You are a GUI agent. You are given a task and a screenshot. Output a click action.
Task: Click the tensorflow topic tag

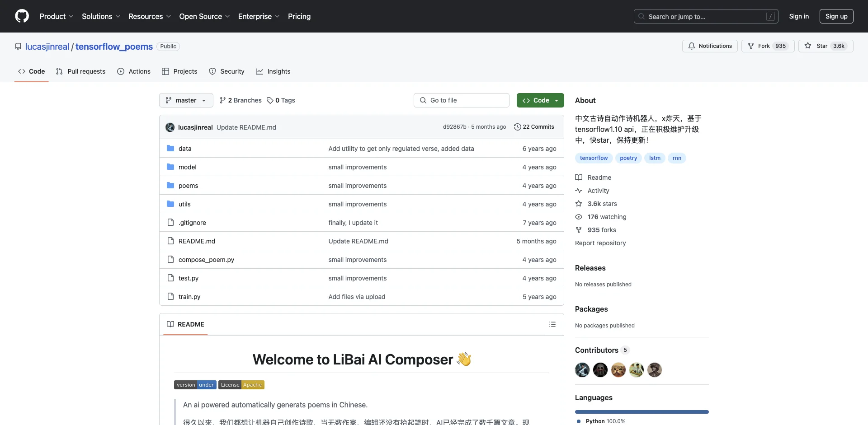[594, 158]
